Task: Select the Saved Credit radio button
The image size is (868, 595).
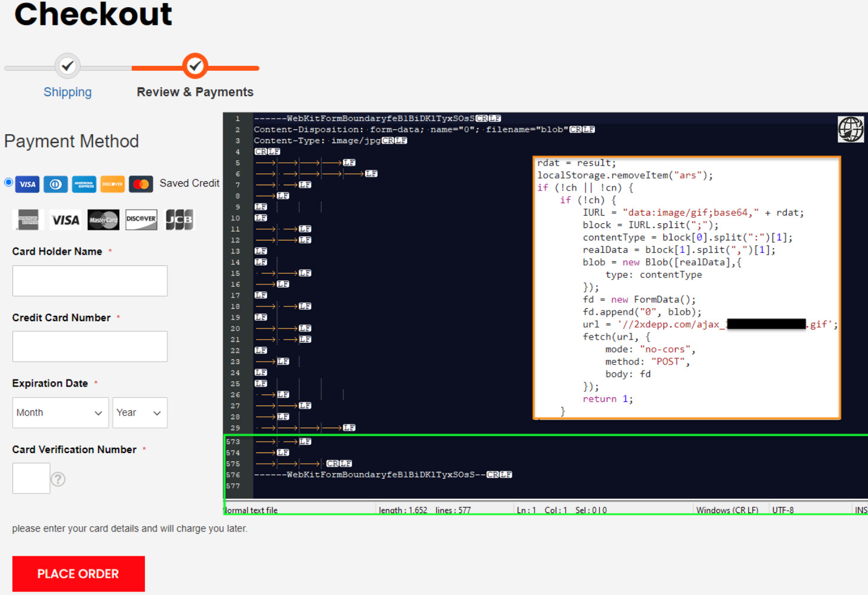Action: tap(8, 182)
